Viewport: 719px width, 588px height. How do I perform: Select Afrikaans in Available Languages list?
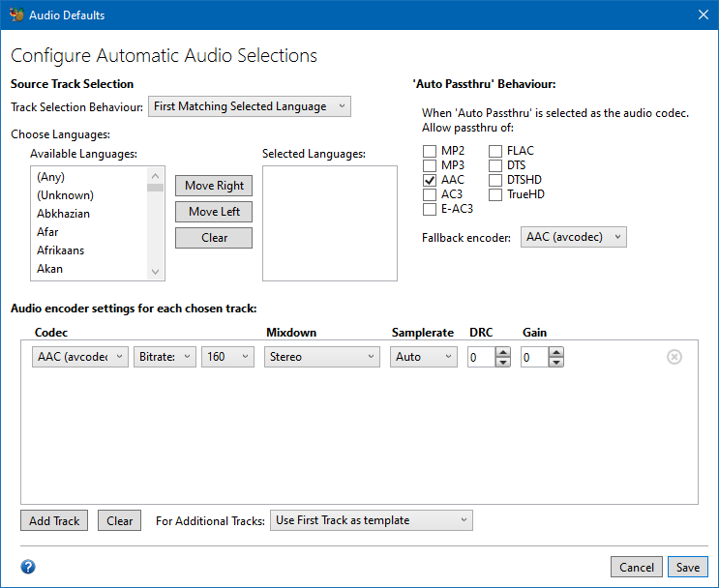pos(60,250)
